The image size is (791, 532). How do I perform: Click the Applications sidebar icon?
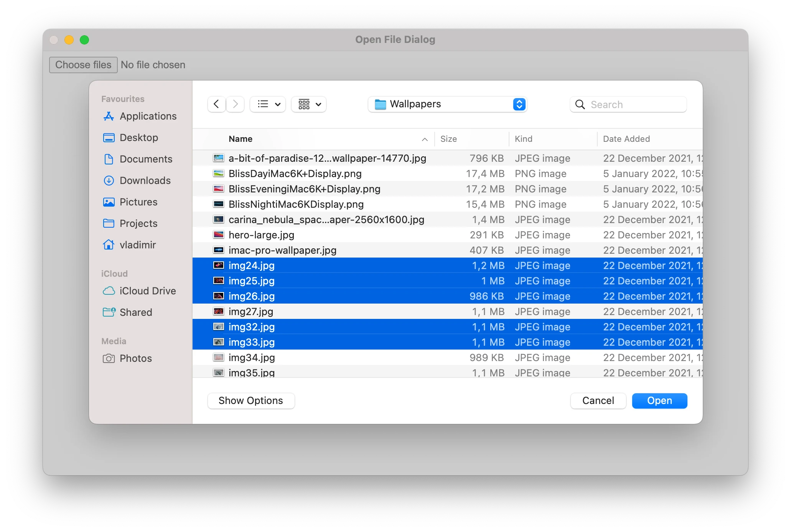109,117
